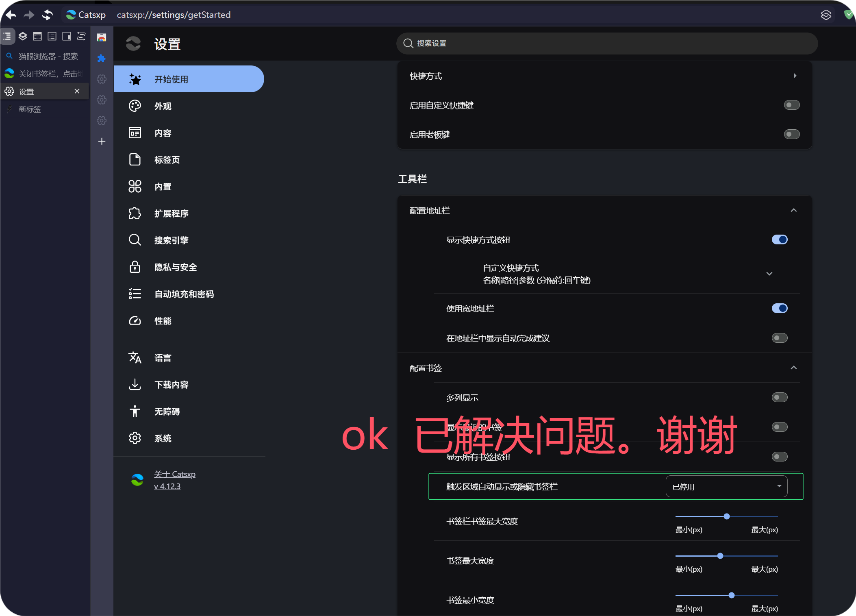Open 触发区域自动显示或隐藏书签栏 dropdown
The height and width of the screenshot is (616, 856).
[726, 487]
